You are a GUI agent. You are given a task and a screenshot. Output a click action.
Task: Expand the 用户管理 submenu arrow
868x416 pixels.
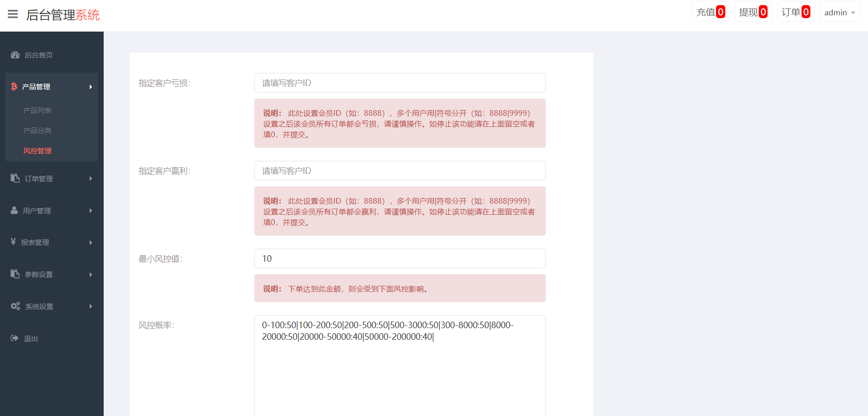[x=91, y=211]
